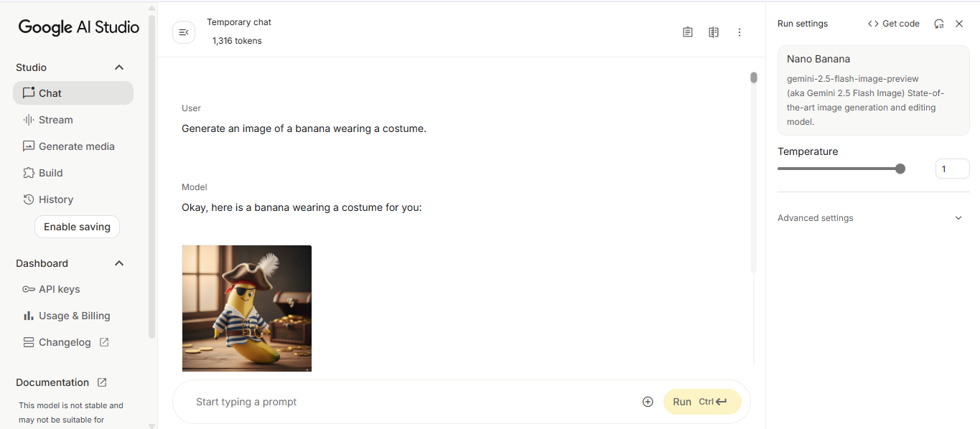Click the plus icon to add media

pyautogui.click(x=648, y=402)
